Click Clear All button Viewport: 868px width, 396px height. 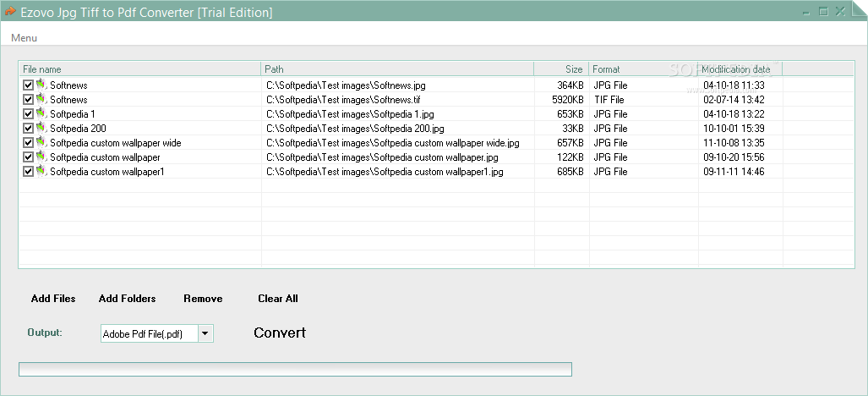pos(278,299)
